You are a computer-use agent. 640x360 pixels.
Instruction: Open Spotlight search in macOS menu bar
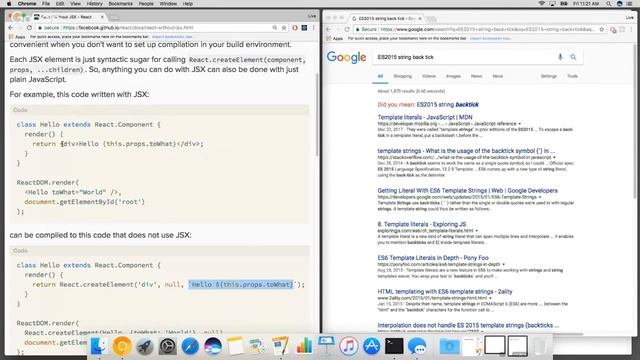609,4
